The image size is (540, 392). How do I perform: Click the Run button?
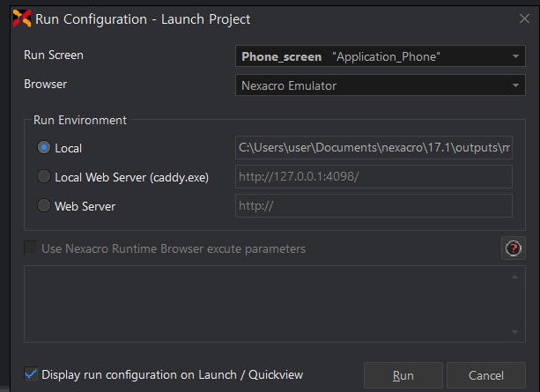click(403, 375)
